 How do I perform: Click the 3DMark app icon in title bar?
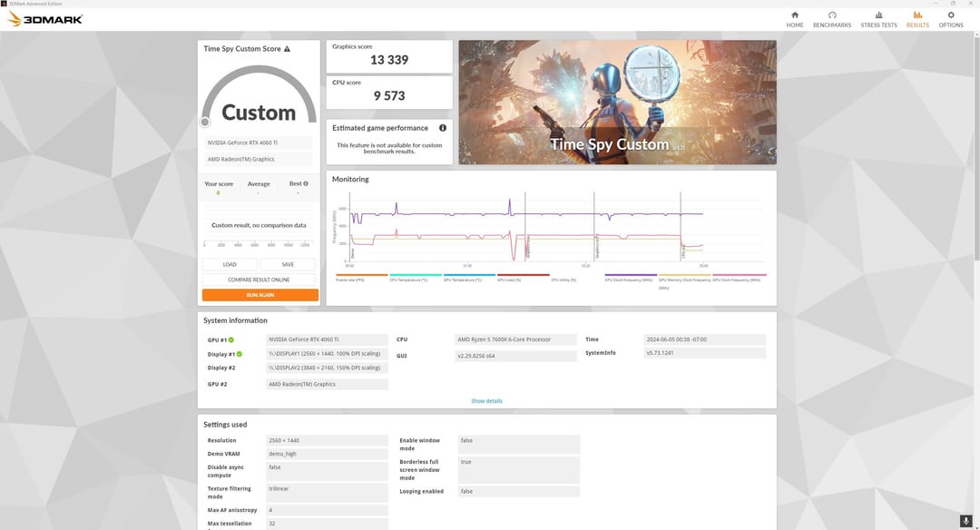pyautogui.click(x=4, y=3)
